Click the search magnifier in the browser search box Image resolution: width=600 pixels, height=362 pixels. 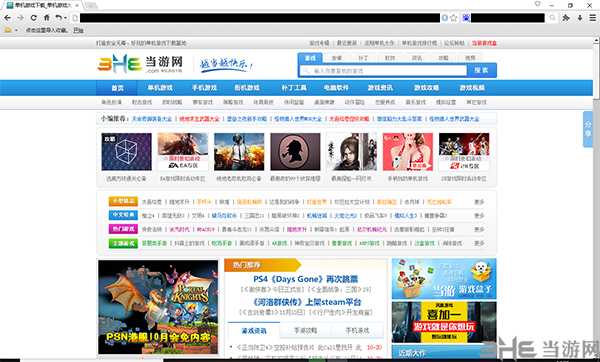(x=552, y=18)
